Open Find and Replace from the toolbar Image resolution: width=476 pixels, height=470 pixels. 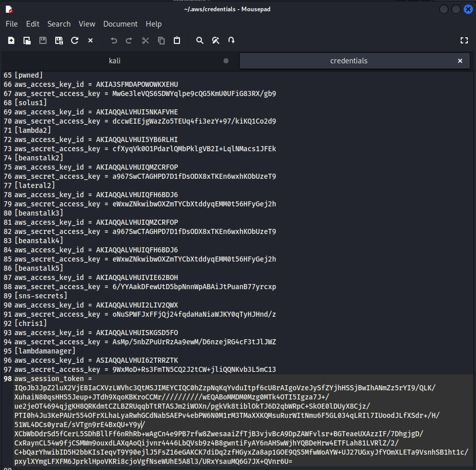pos(216,40)
